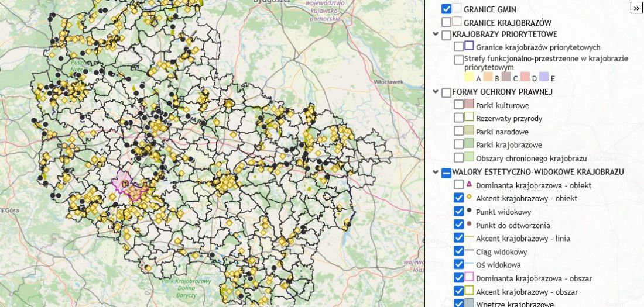Click the GRANICE GMIN legend symbol

(x=457, y=8)
